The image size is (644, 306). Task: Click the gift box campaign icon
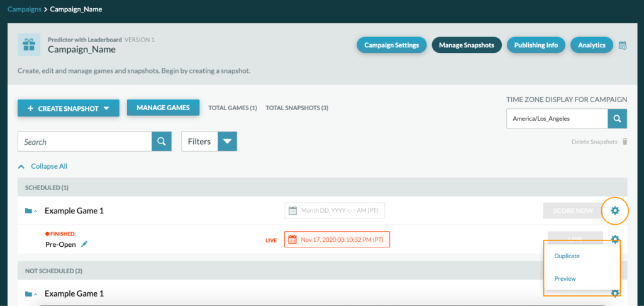coord(29,45)
